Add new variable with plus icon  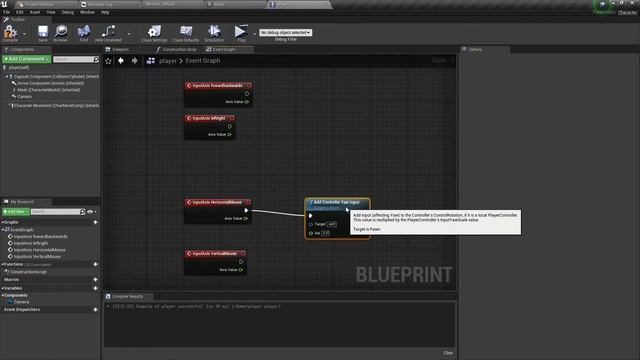(x=96, y=288)
